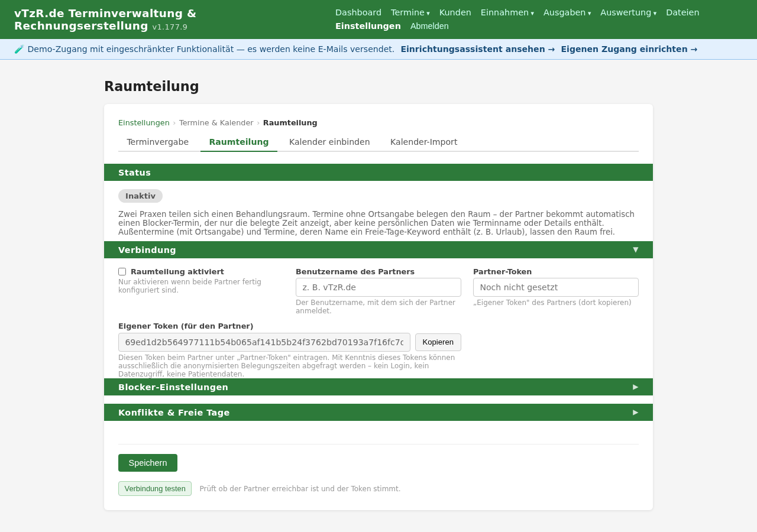Focus the Partner-Token input field
The image size is (757, 532).
(x=556, y=287)
